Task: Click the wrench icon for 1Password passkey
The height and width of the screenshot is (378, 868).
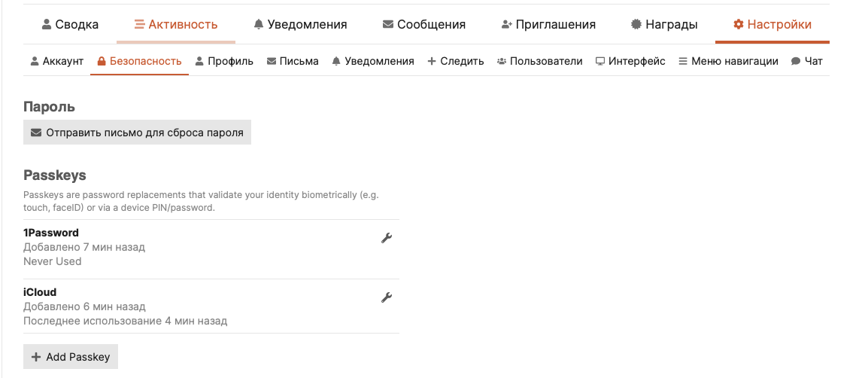Action: (387, 239)
